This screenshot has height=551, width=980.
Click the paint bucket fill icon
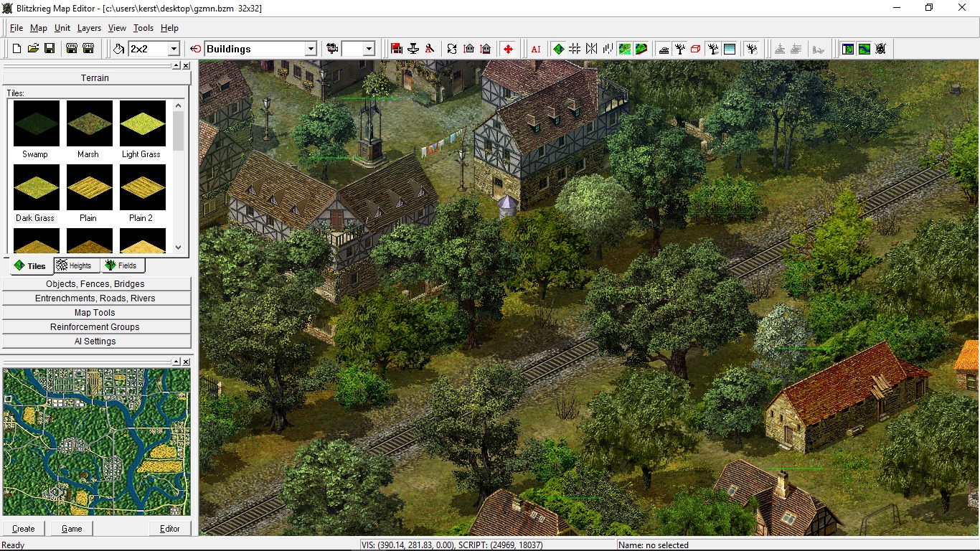click(x=119, y=49)
